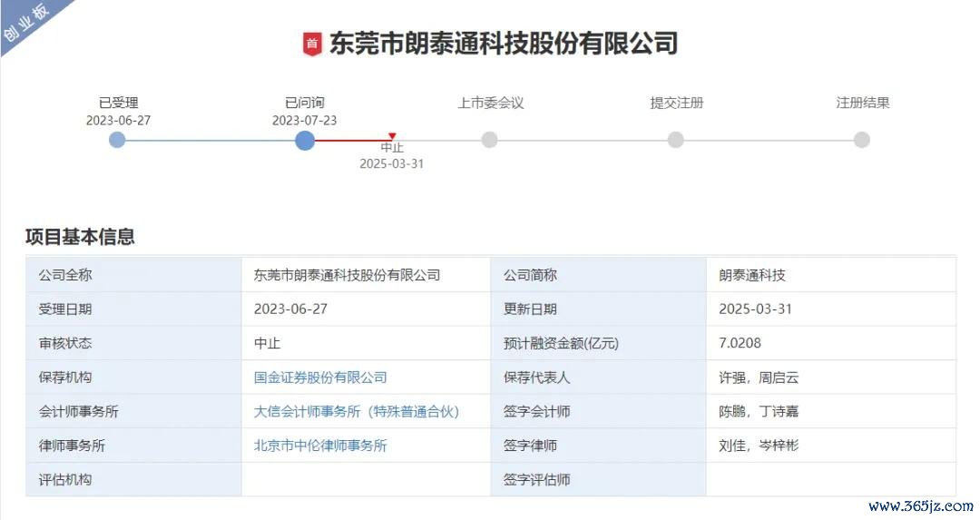The image size is (980, 520).
Task: Click the 公司全称 label cell
Action: (x=133, y=275)
